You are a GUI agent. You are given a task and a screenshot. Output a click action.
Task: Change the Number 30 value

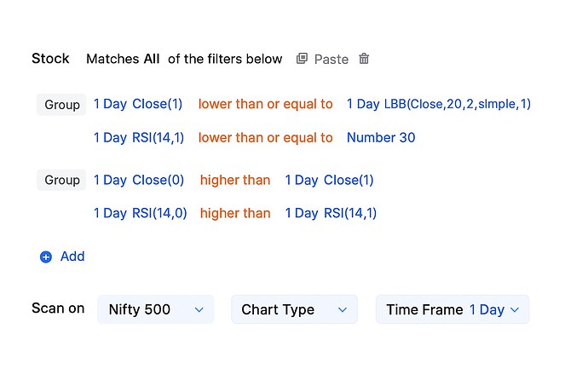pos(381,137)
